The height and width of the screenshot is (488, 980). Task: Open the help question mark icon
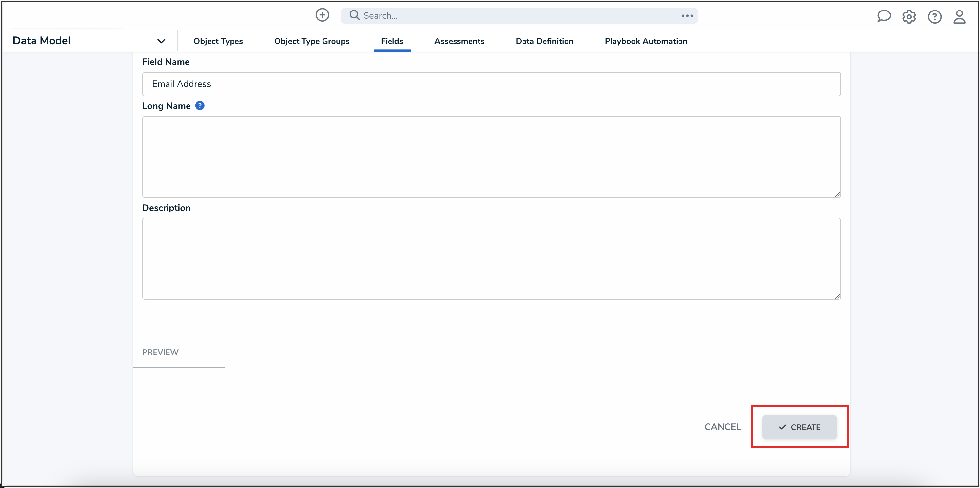click(x=934, y=17)
